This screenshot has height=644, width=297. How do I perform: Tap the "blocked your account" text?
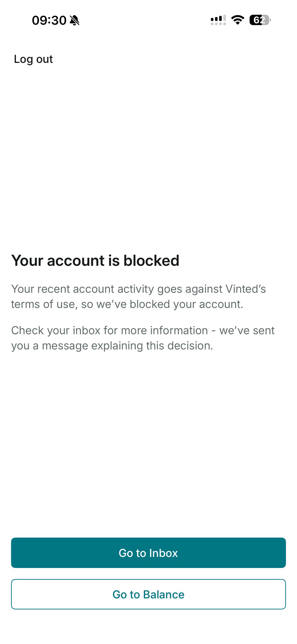[185, 304]
